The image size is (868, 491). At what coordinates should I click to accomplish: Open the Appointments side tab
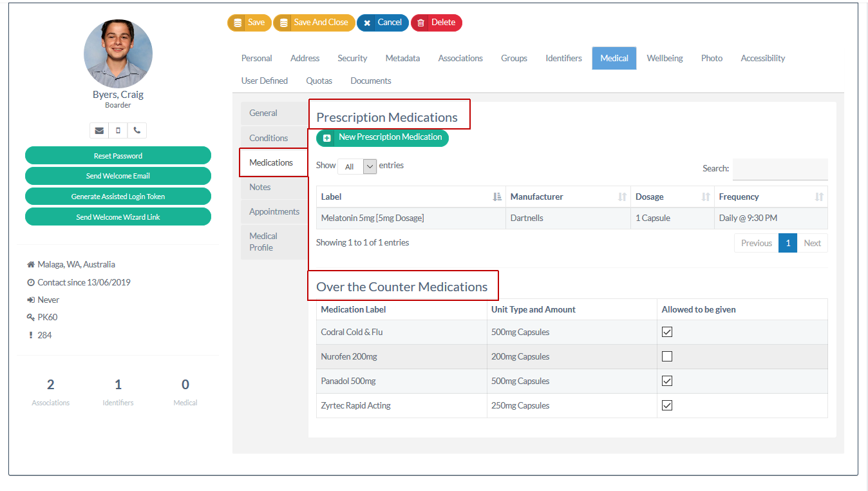pyautogui.click(x=274, y=211)
